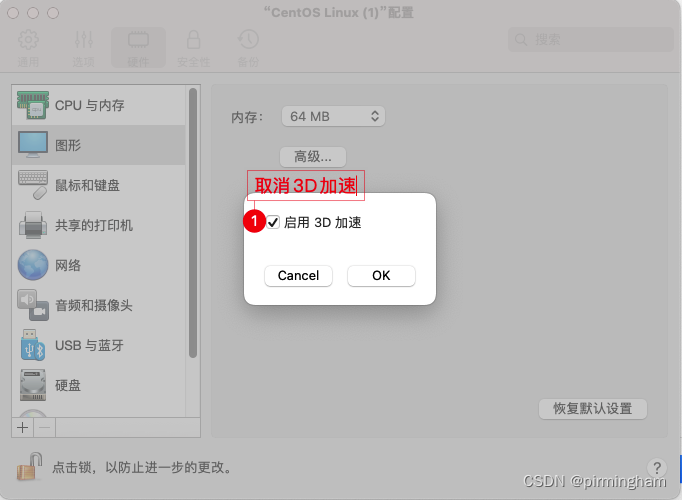The height and width of the screenshot is (500, 682).
Task: Select the 音频和摄像头 label
Action: [94, 305]
